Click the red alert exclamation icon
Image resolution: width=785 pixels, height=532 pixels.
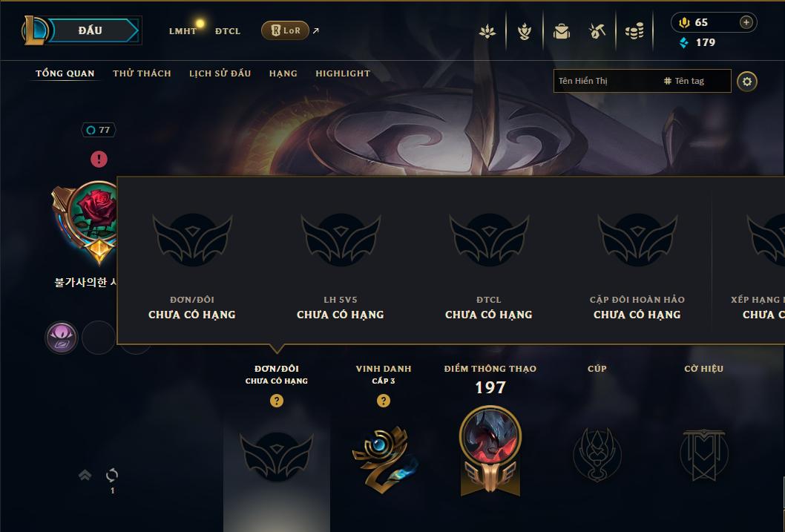99,159
